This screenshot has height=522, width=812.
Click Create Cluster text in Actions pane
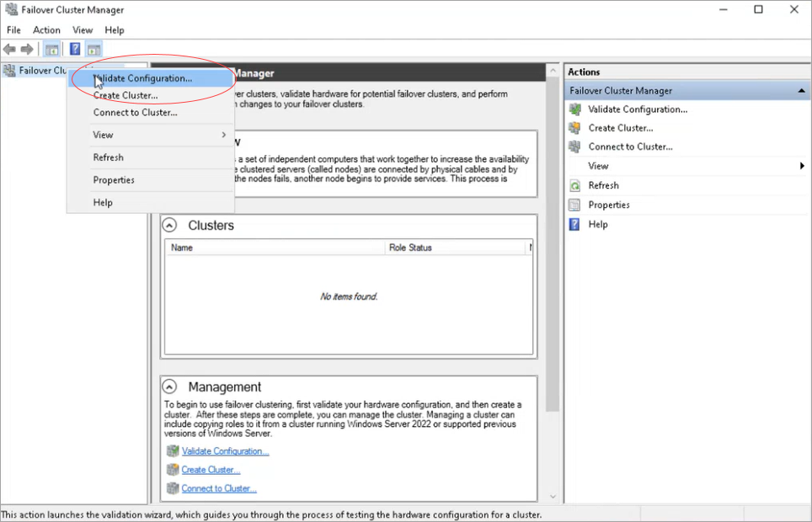pyautogui.click(x=621, y=128)
